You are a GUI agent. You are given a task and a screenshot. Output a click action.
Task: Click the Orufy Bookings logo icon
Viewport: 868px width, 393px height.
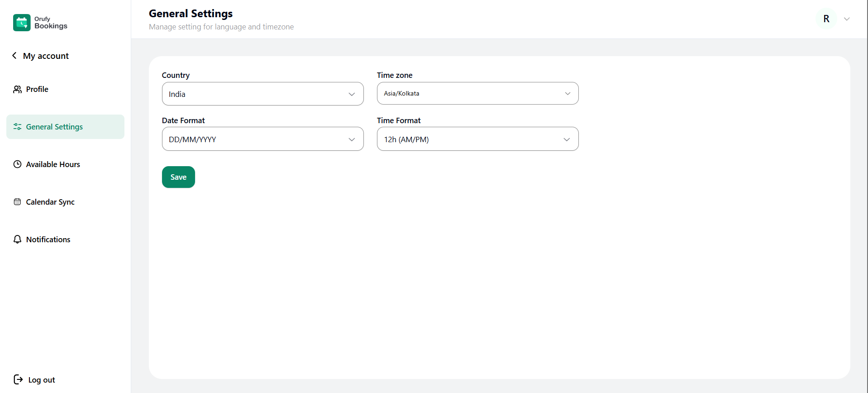coord(22,23)
